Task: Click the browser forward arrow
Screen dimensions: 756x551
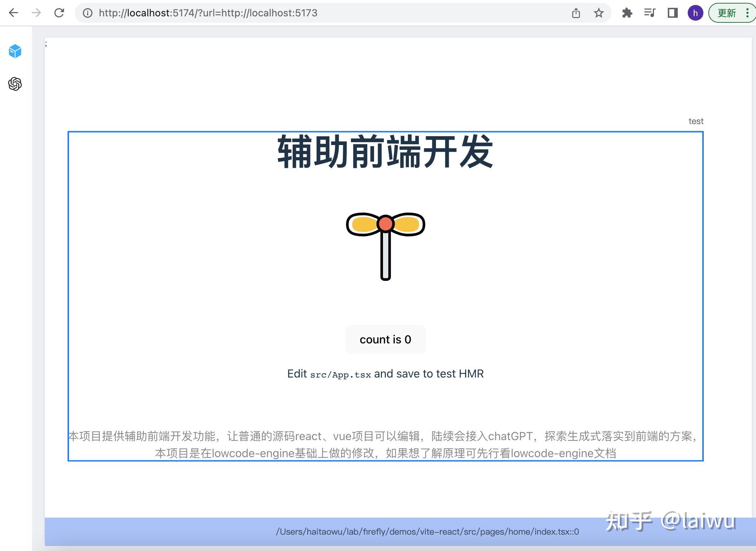Action: pyautogui.click(x=36, y=13)
